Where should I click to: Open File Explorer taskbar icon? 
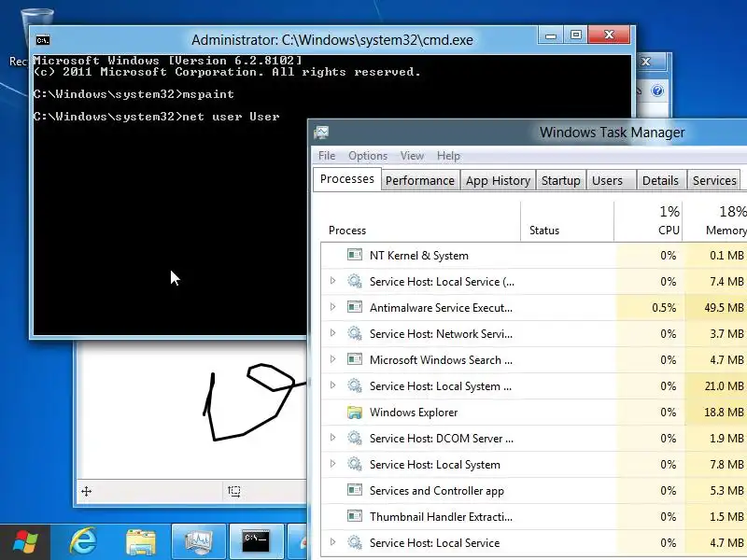pos(141,542)
